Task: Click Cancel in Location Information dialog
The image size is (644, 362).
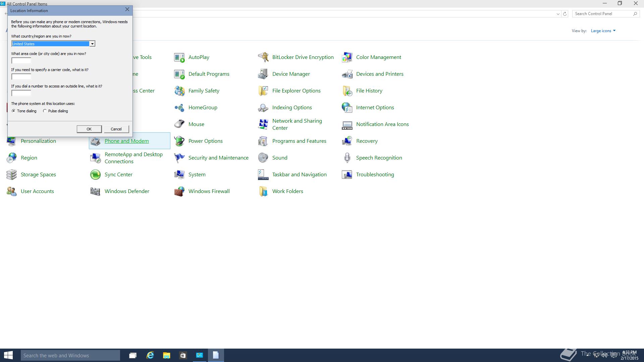Action: [116, 129]
